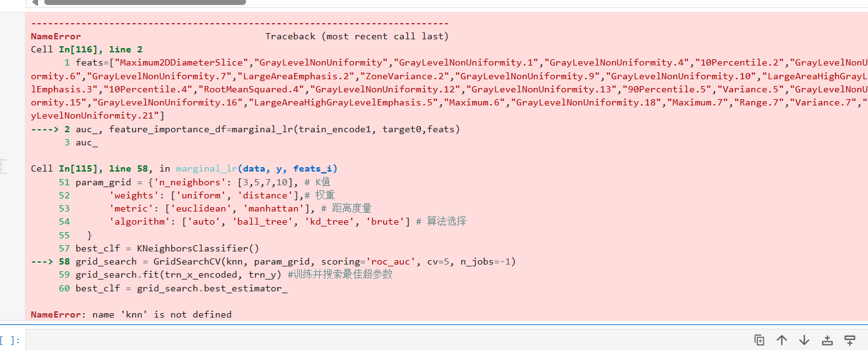The height and width of the screenshot is (350, 868).
Task: Click line 57 best_clf = KNeighborsClassifier()
Action: pyautogui.click(x=167, y=248)
